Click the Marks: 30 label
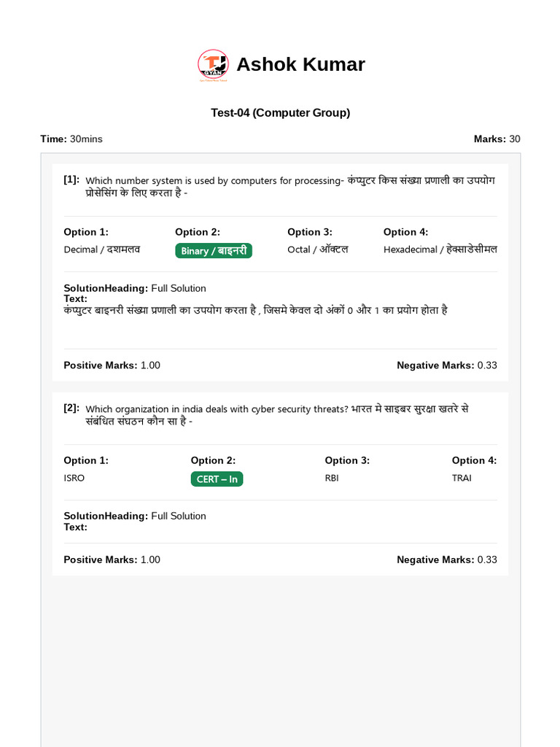560x747 pixels. pos(497,139)
